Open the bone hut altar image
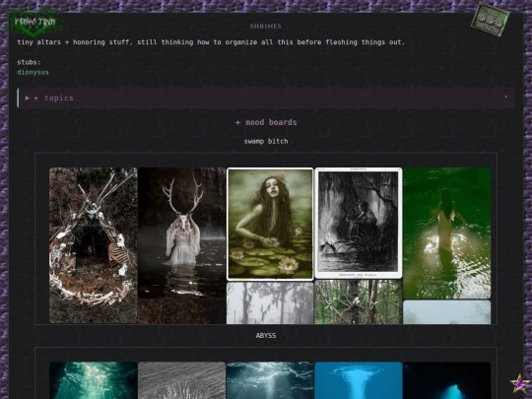This screenshot has width=532, height=399. [x=94, y=245]
